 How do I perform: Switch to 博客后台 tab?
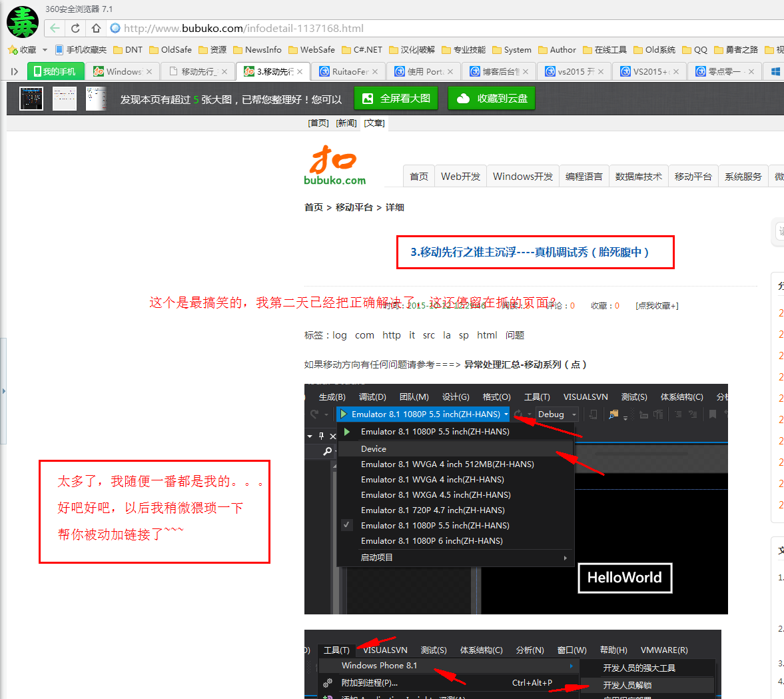pos(498,71)
